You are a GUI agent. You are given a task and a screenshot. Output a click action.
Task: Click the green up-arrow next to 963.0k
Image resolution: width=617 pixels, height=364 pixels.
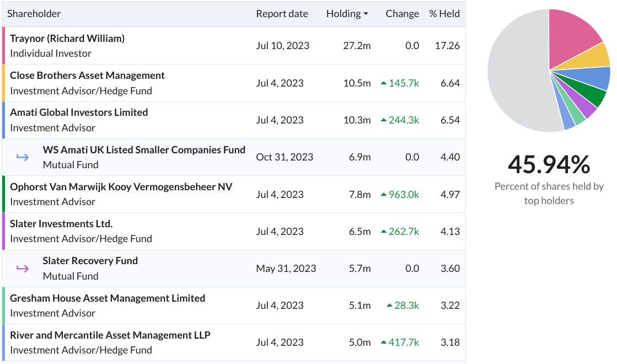pos(384,194)
